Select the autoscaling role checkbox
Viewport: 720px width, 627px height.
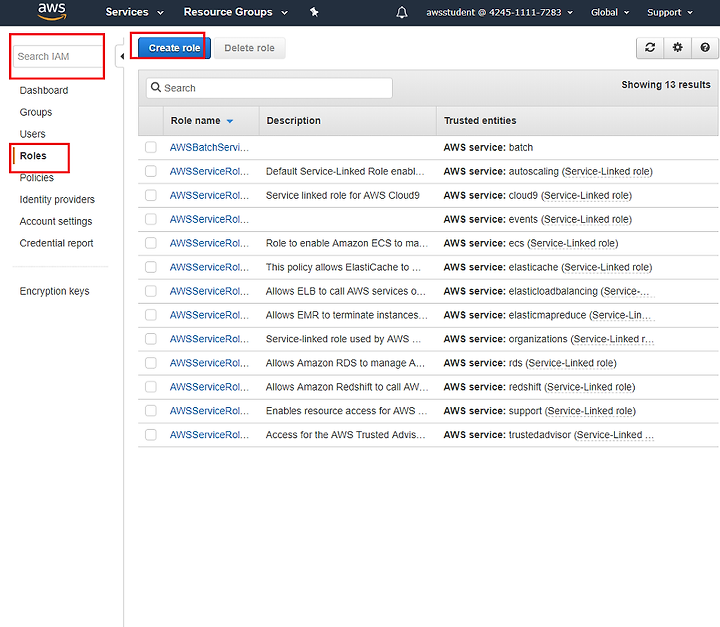(x=151, y=171)
